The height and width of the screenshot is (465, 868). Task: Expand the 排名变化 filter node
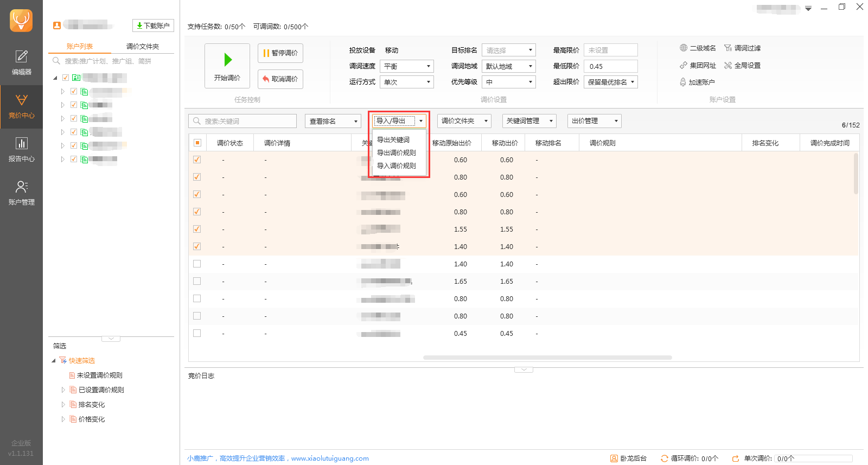point(63,404)
